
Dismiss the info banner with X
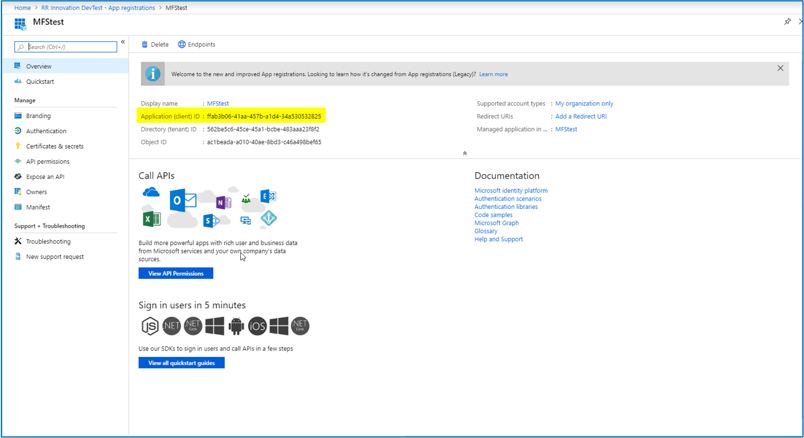pyautogui.click(x=781, y=68)
